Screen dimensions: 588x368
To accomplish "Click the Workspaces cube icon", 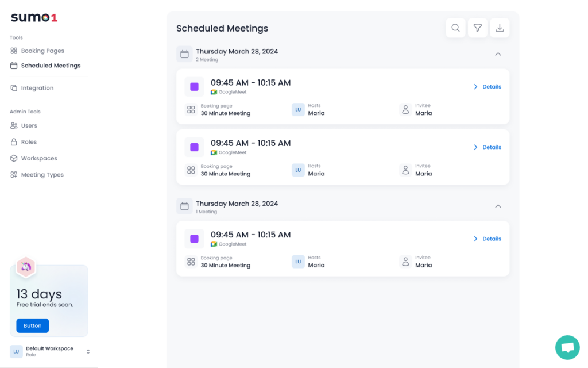I will 14,158.
